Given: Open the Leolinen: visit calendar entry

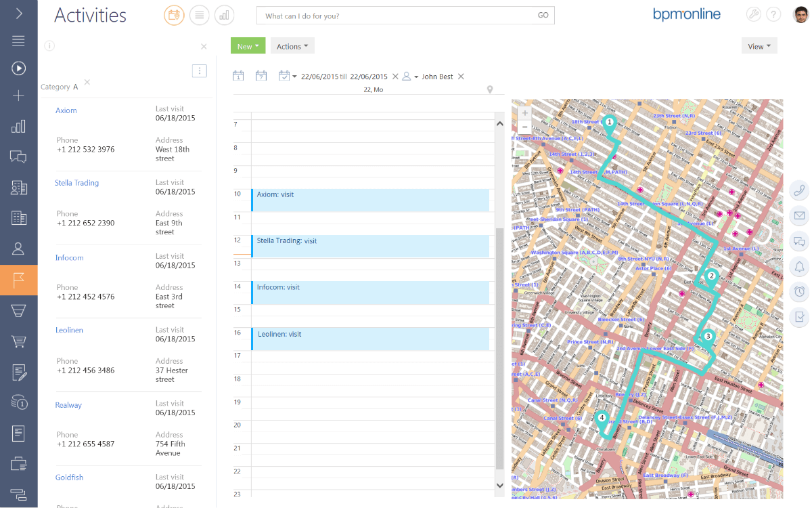Looking at the screenshot, I should (370, 339).
